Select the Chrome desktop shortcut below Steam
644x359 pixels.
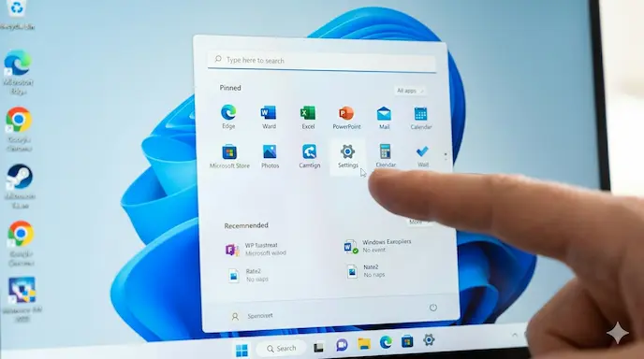[21, 244]
